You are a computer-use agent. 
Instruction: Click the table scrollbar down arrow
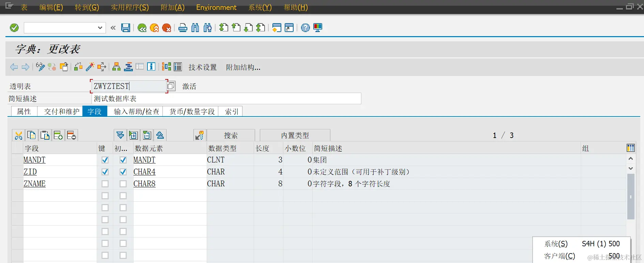[631, 168]
